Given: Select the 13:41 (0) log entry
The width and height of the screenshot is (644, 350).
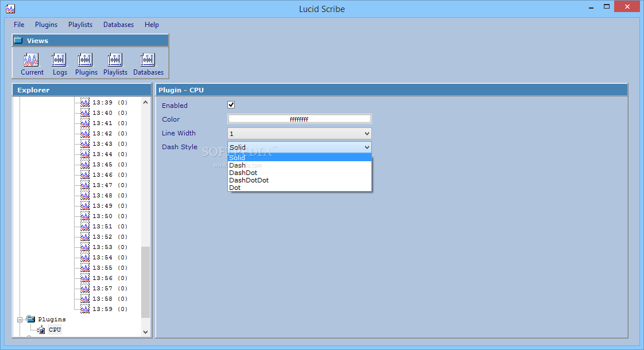Looking at the screenshot, I should click(110, 123).
